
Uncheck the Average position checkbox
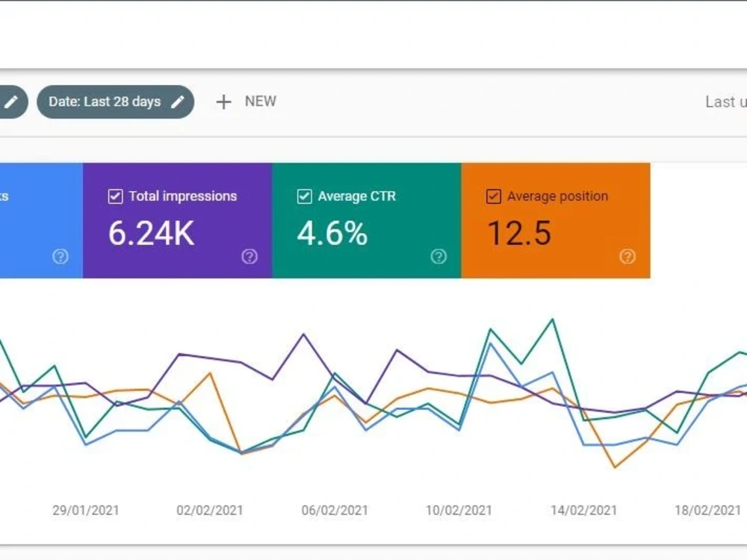[494, 196]
